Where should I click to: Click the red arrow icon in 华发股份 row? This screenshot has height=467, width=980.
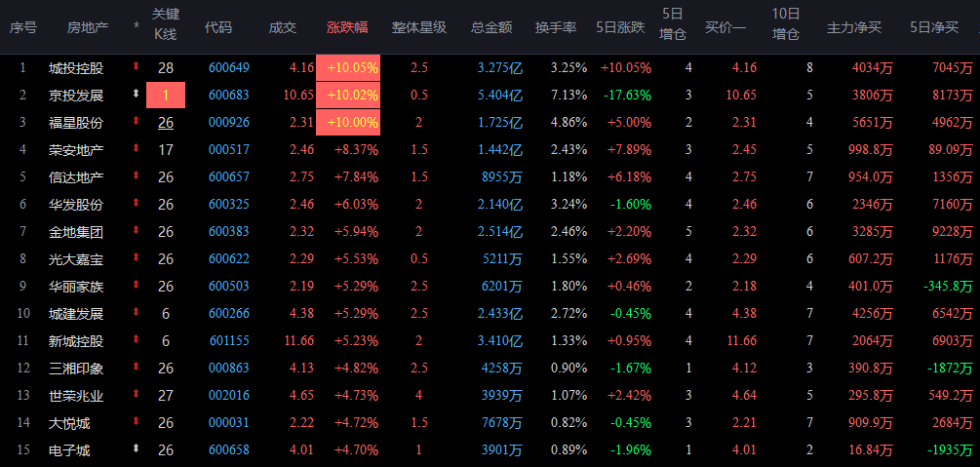pyautogui.click(x=137, y=204)
